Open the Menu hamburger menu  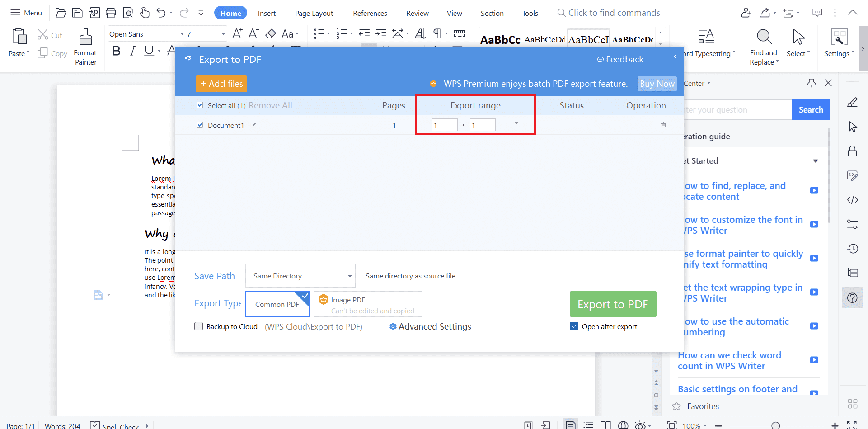26,13
